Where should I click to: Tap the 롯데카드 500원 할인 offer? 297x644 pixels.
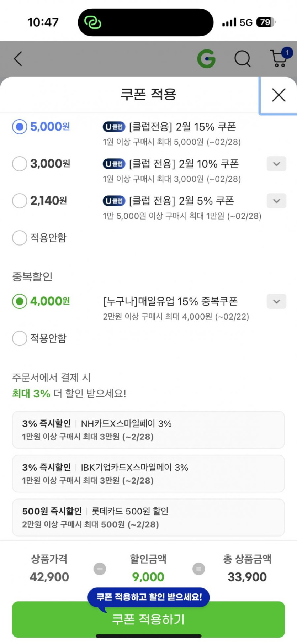[148, 517]
